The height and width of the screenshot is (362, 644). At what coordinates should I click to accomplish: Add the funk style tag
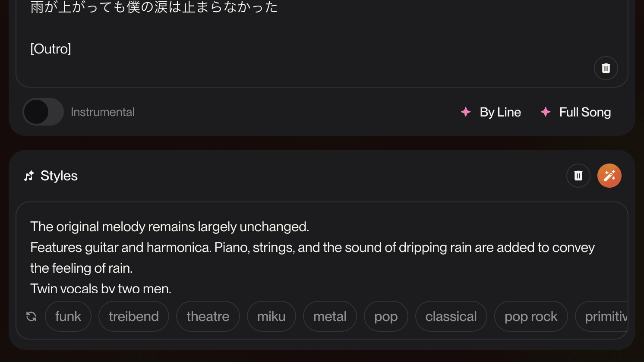point(68,316)
